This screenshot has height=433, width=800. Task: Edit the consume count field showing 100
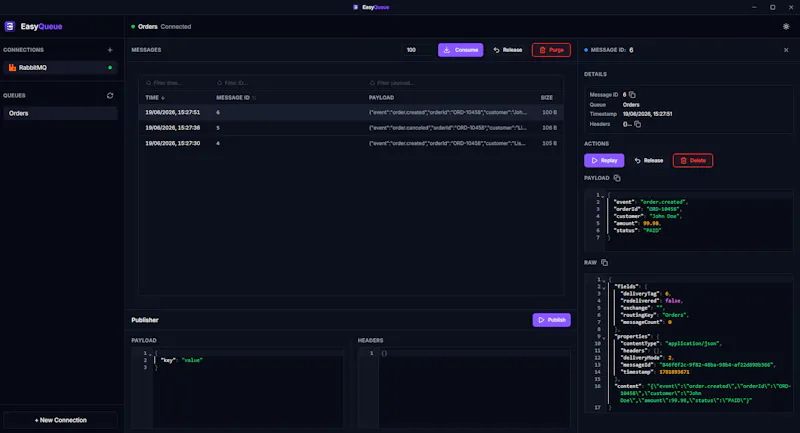416,50
